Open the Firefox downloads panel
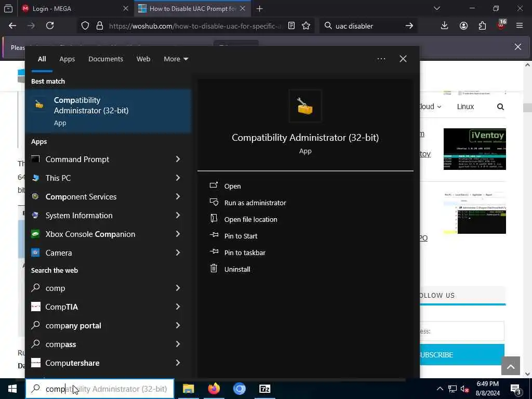 pyautogui.click(x=444, y=26)
